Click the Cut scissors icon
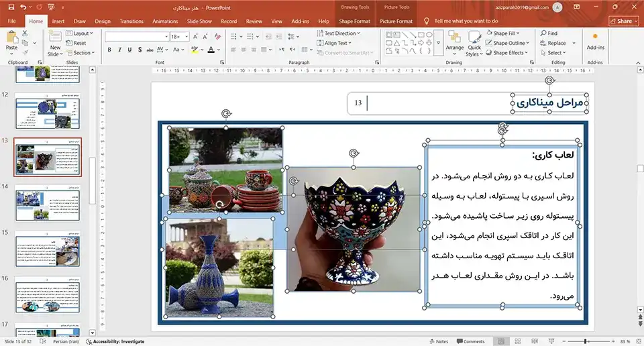This screenshot has height=346, width=644. pyautogui.click(x=25, y=34)
